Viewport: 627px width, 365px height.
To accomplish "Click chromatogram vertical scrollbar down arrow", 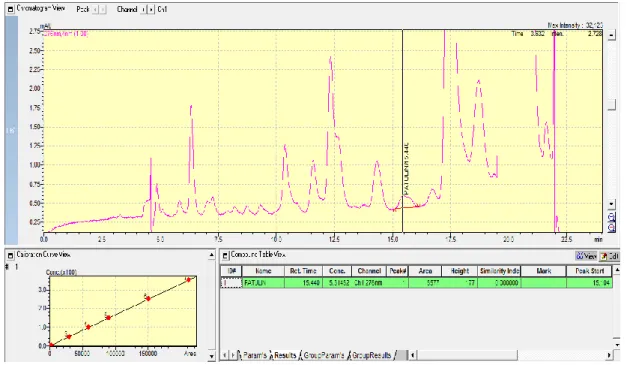I will 611,204.
